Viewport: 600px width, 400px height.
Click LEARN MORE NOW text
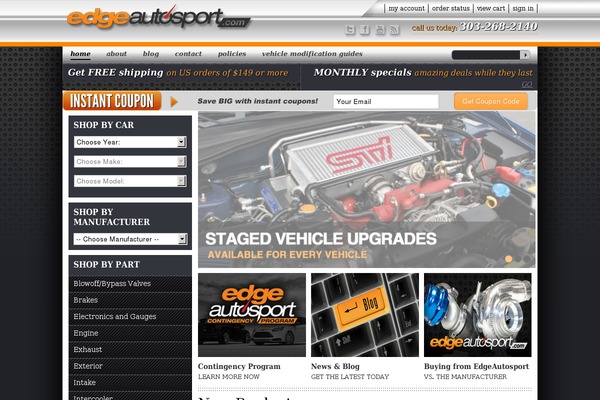click(229, 377)
